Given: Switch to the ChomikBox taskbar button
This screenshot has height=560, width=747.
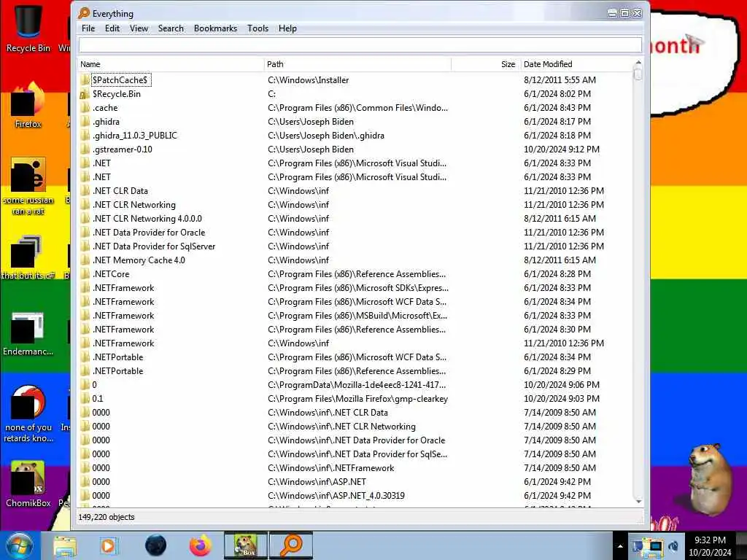Looking at the screenshot, I should [x=246, y=545].
